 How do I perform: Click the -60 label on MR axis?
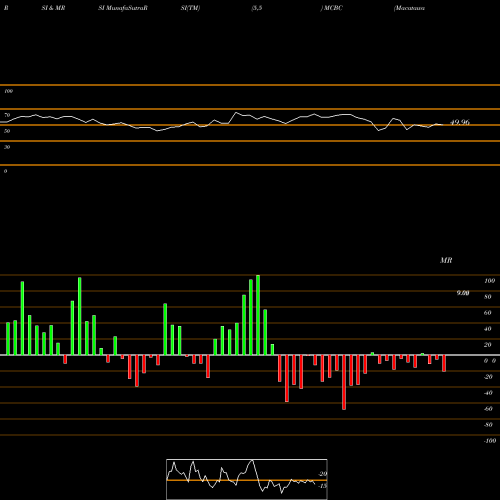tap(488, 409)
